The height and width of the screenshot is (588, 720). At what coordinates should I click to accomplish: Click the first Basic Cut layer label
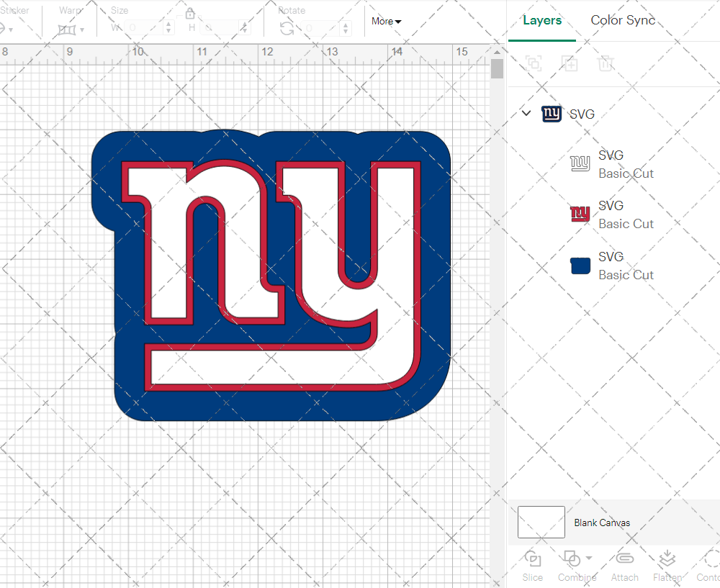click(x=626, y=173)
